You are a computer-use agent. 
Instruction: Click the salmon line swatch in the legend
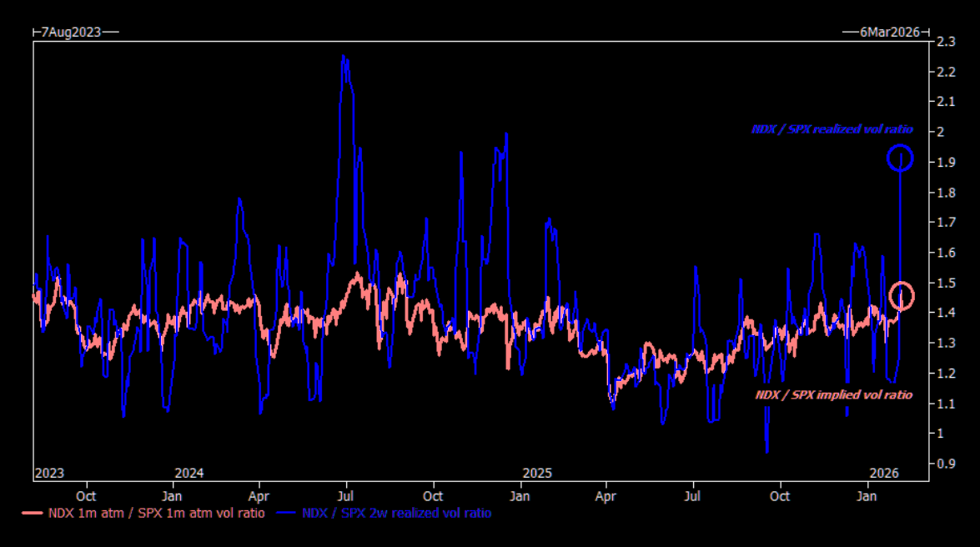point(32,514)
